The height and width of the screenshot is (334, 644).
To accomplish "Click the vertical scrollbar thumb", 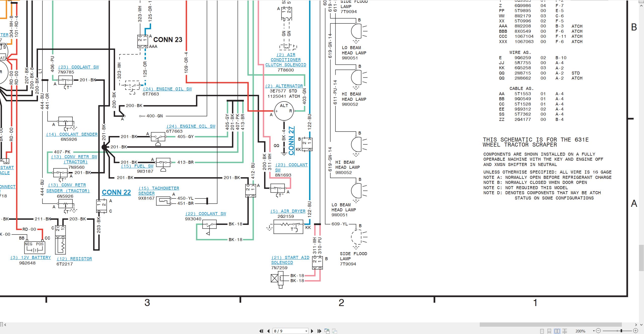I will pos(641,258).
